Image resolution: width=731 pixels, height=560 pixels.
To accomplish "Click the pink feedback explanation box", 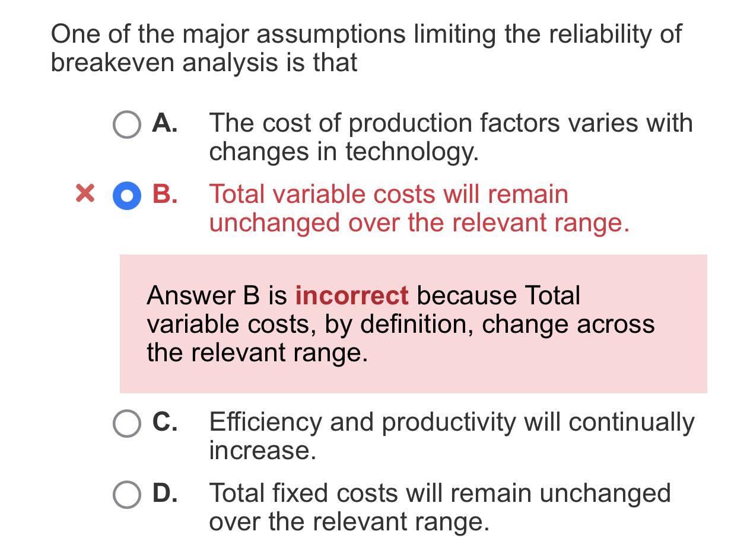I will pyautogui.click(x=414, y=323).
